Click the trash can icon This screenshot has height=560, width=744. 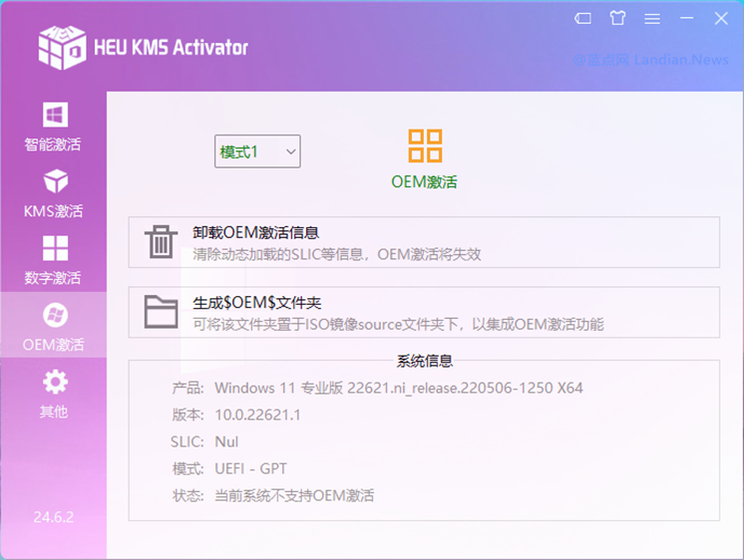[x=161, y=242]
